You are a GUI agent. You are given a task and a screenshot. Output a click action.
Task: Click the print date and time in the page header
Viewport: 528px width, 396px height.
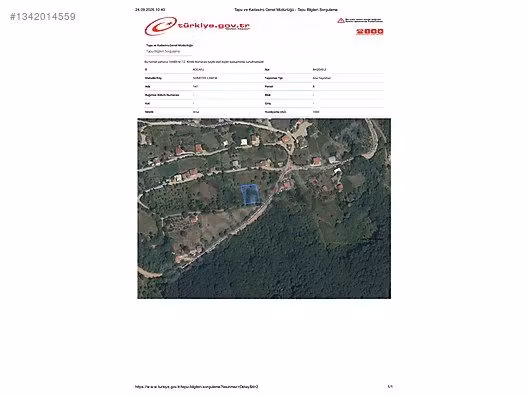click(150, 10)
